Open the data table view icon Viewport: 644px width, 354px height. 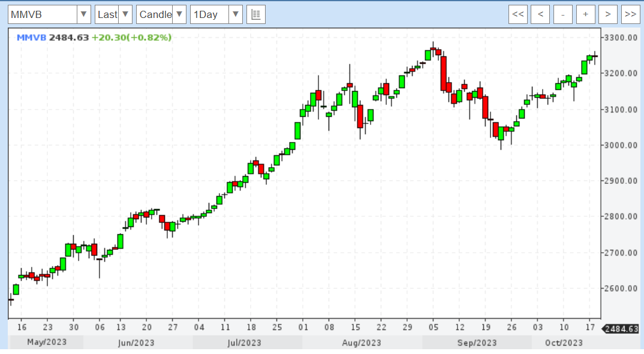[256, 14]
